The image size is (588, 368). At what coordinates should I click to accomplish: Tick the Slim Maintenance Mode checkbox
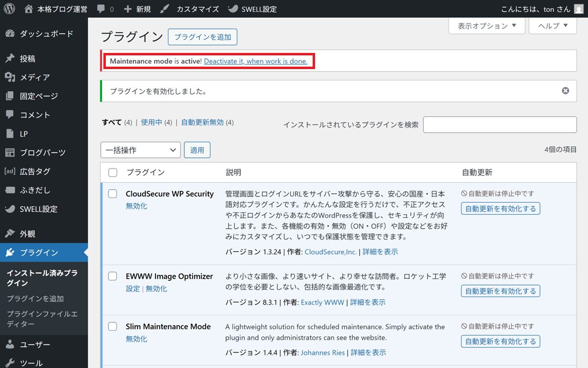point(113,326)
